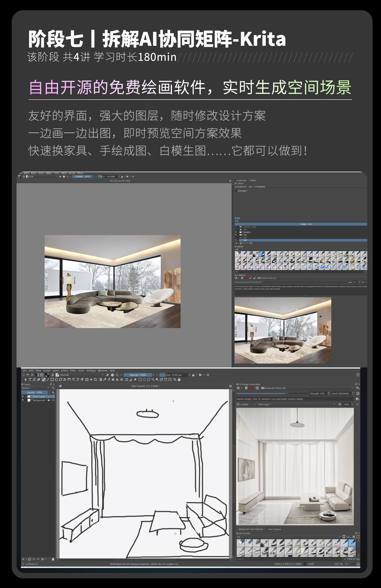Activate the Move tool in lower Krita toolbox
This screenshot has width=381, height=588.
[91, 380]
